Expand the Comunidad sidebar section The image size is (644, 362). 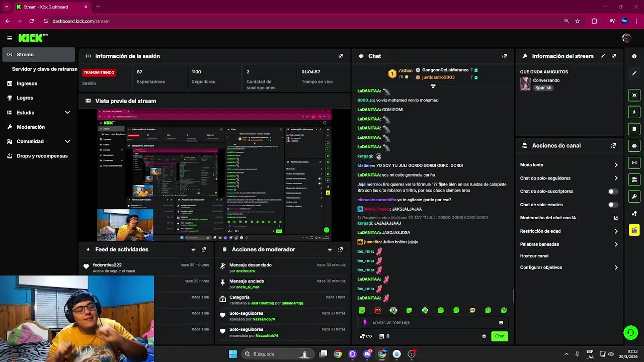(67, 142)
